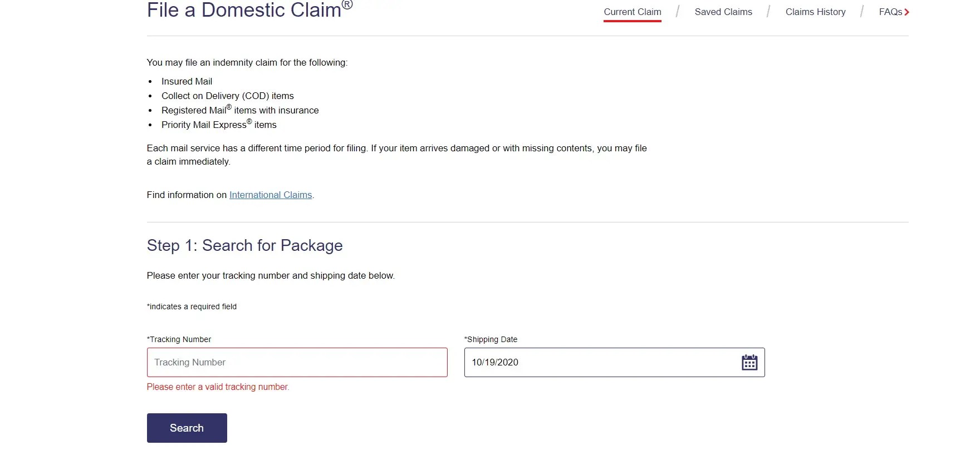Open the FAQs section
Image resolution: width=980 pixels, height=460 pixels.
pos(890,12)
